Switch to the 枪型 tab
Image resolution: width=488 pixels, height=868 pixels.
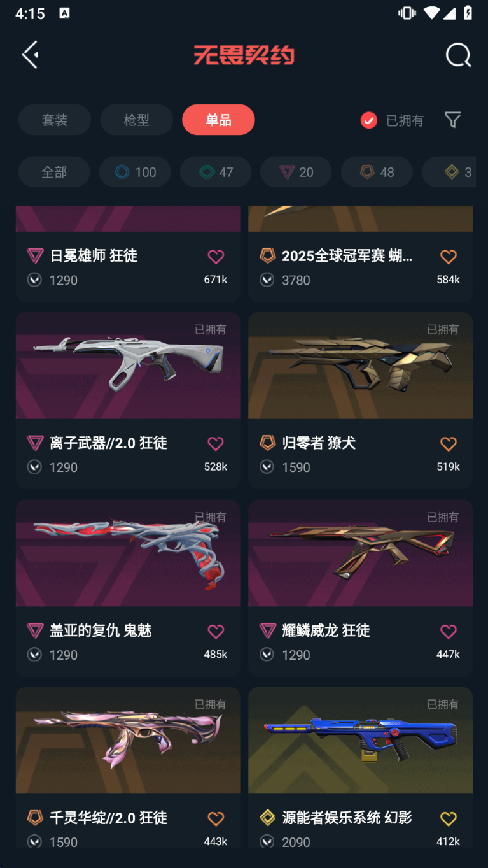(x=136, y=120)
